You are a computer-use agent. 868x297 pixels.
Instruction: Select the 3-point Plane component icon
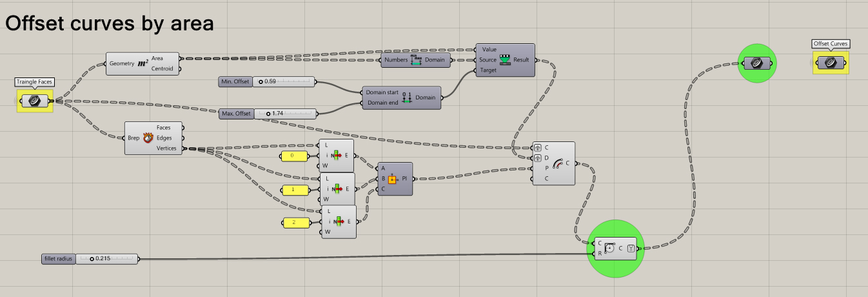[x=391, y=179]
